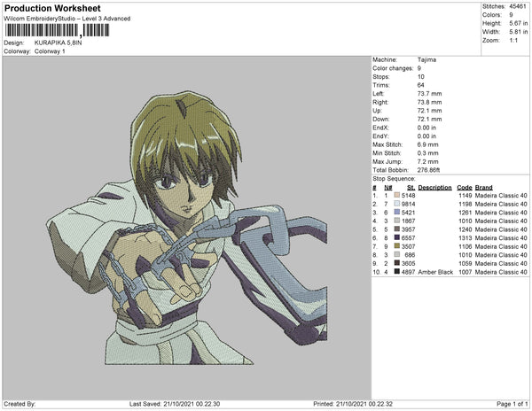Image resolution: width=532 pixels, height=411 pixels.
Task: Click the 'N#' column header
Action: (x=388, y=188)
